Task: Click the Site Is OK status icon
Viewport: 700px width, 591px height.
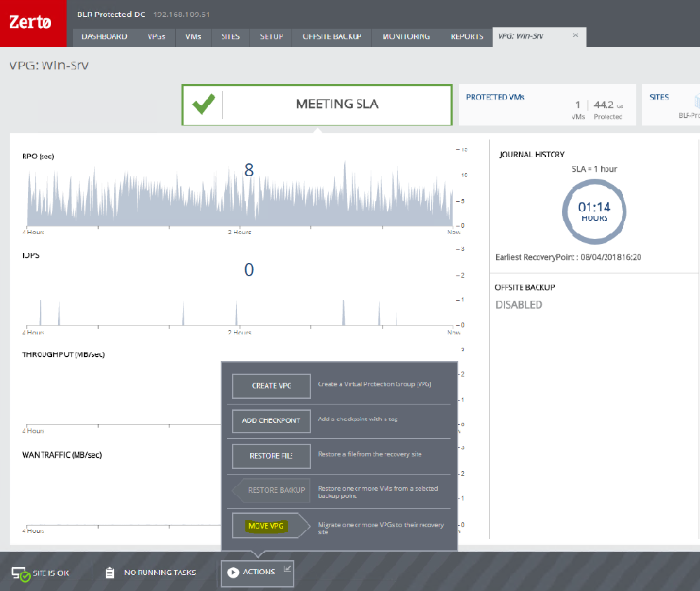Action: pyautogui.click(x=20, y=573)
